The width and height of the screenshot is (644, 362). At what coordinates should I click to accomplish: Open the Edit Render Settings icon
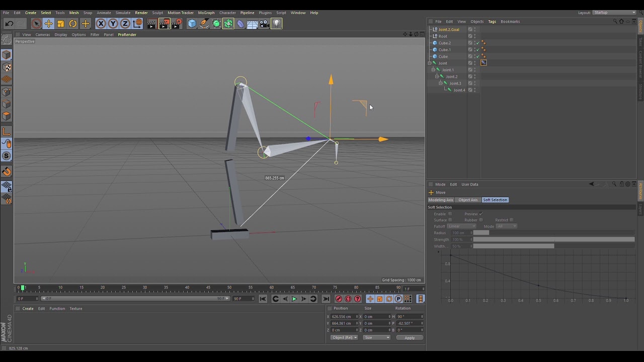177,24
